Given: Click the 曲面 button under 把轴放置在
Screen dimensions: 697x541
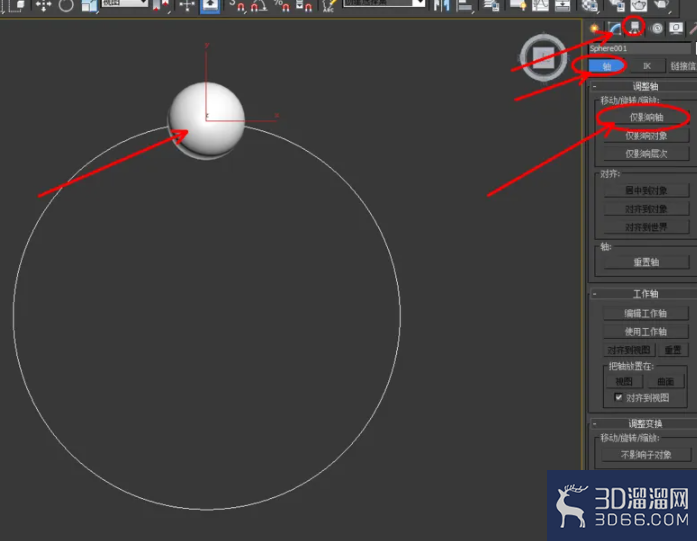Looking at the screenshot, I should click(x=665, y=381).
